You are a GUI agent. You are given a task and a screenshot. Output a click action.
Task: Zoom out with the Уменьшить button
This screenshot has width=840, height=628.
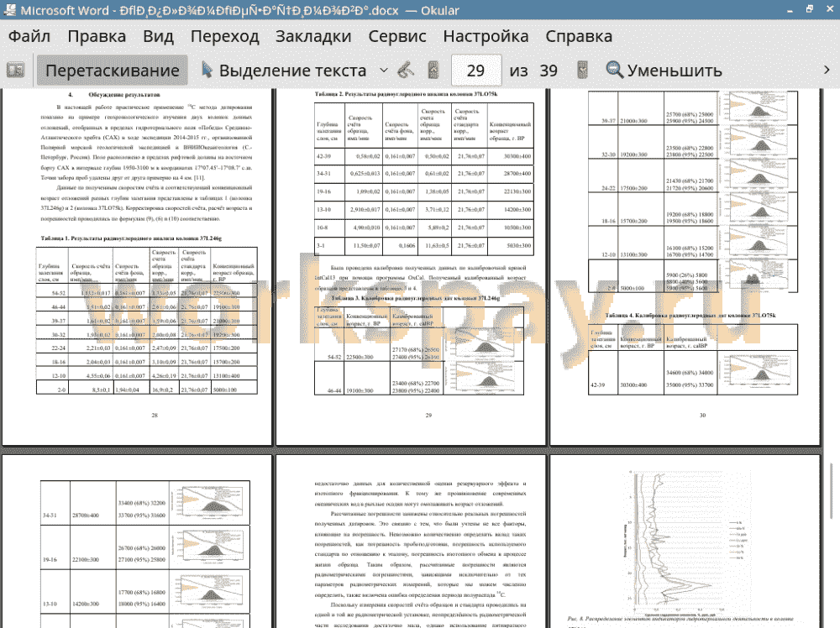(x=664, y=71)
